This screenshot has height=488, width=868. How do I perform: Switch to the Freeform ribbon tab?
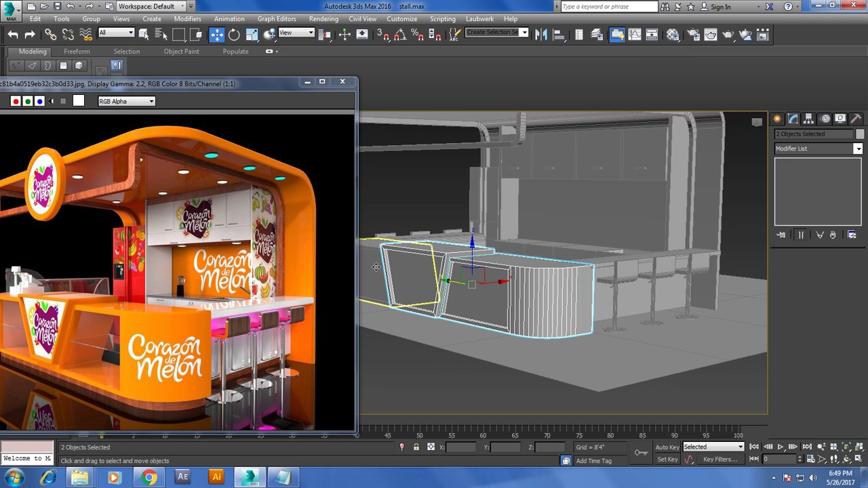click(x=77, y=52)
